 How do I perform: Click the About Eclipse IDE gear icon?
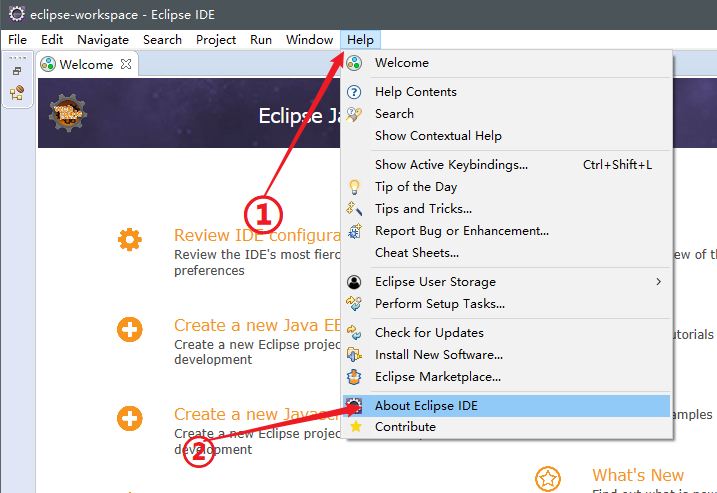[354, 406]
